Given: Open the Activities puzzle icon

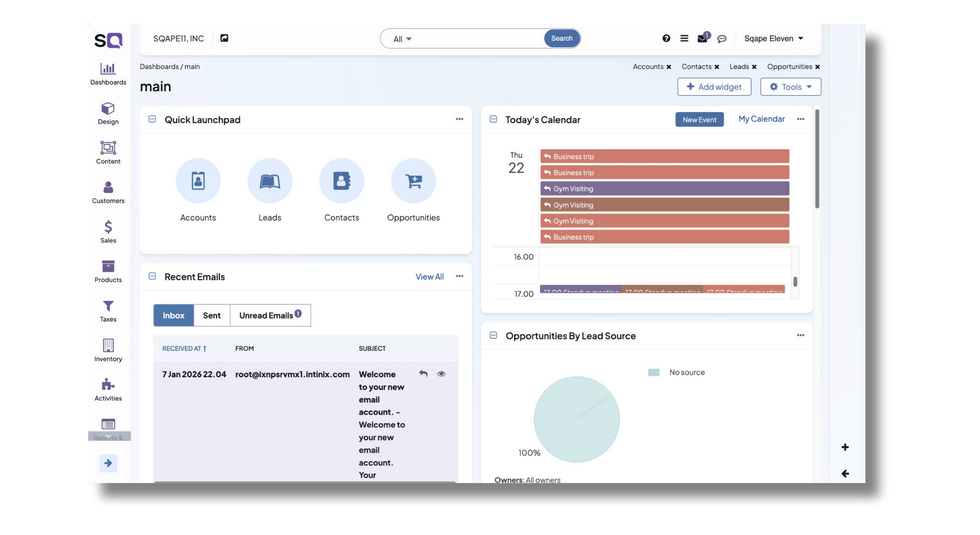Looking at the screenshot, I should pyautogui.click(x=108, y=385).
